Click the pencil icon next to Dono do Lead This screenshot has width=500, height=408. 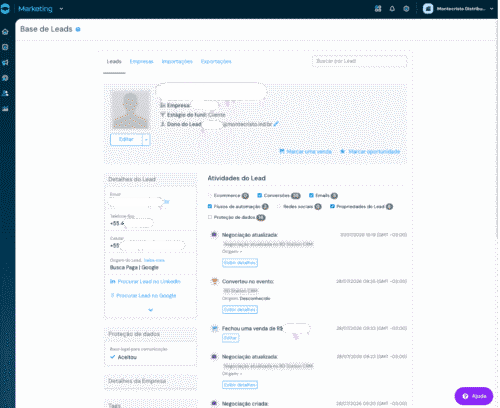[x=276, y=124]
